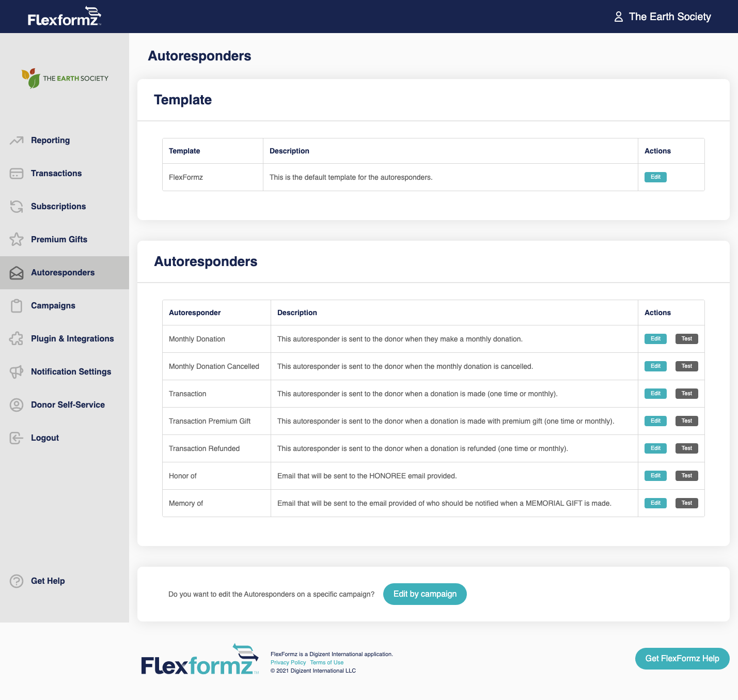This screenshot has width=738, height=700.
Task: Open the Get Help question mark icon
Action: click(x=17, y=581)
